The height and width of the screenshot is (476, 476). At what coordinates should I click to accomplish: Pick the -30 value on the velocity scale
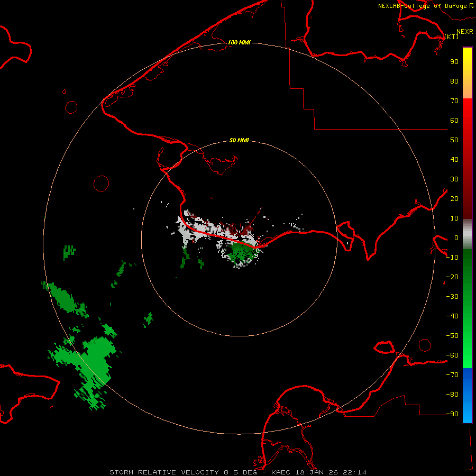click(x=452, y=297)
